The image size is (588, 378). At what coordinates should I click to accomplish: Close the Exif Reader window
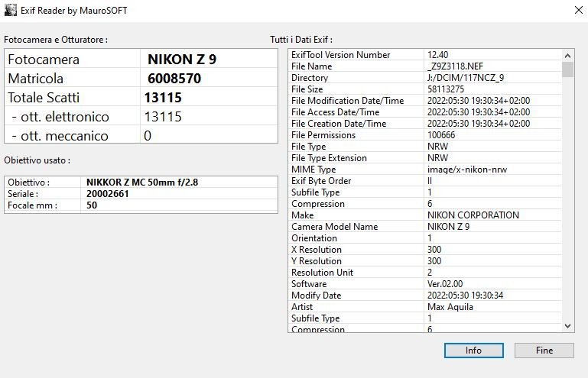[579, 10]
